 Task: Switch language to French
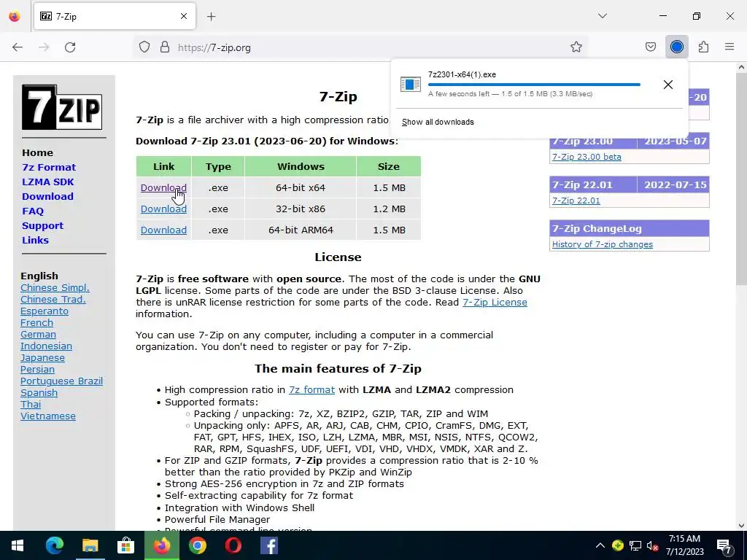click(36, 323)
